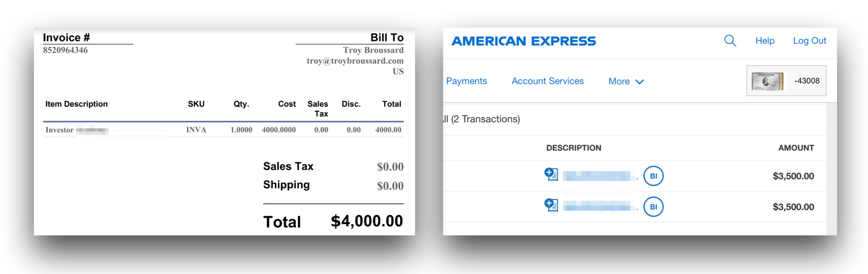Click the American Express logo

523,41
